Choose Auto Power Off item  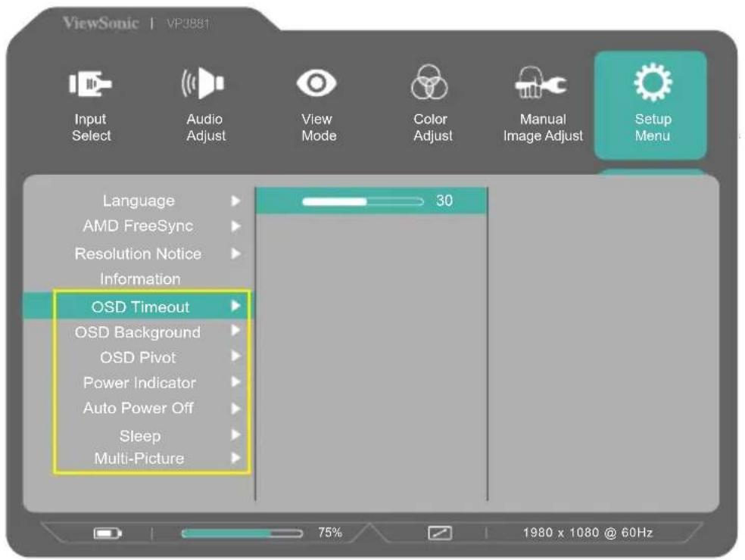139,408
